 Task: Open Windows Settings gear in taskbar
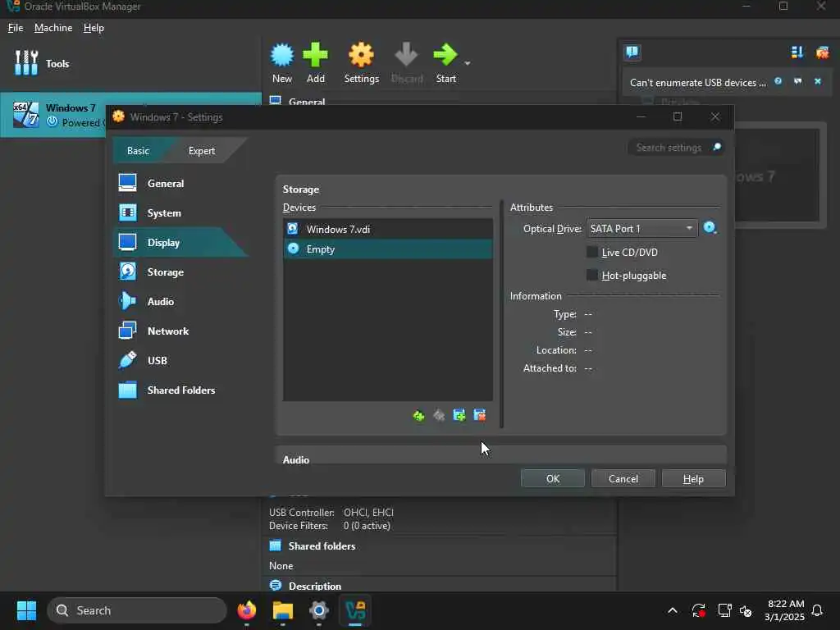click(x=319, y=610)
